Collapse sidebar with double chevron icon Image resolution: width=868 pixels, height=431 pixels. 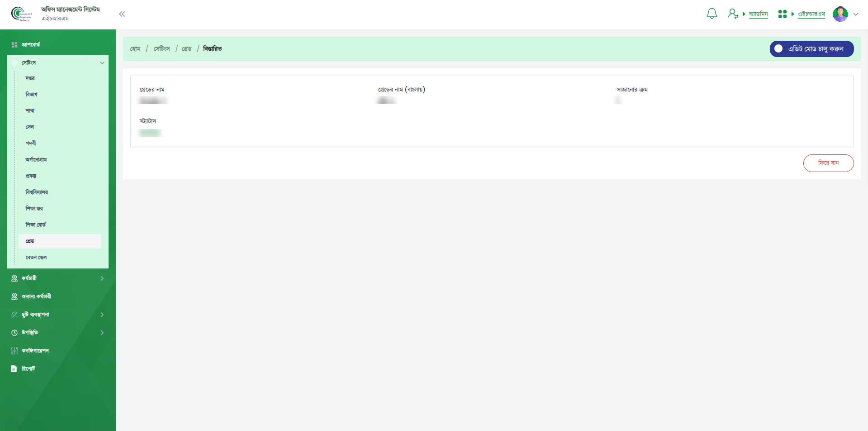(122, 14)
